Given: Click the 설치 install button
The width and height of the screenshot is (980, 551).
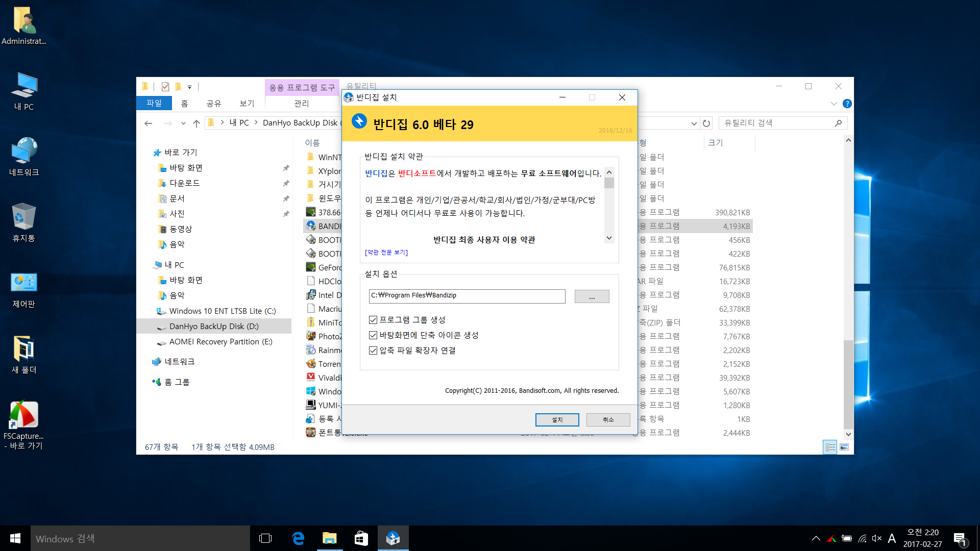Looking at the screenshot, I should pos(557,420).
